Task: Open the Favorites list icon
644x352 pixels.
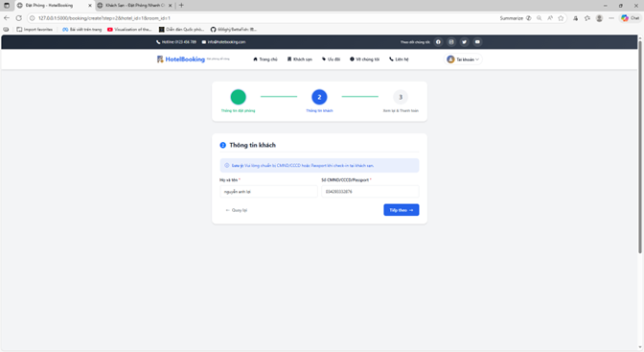Action: 587,18
